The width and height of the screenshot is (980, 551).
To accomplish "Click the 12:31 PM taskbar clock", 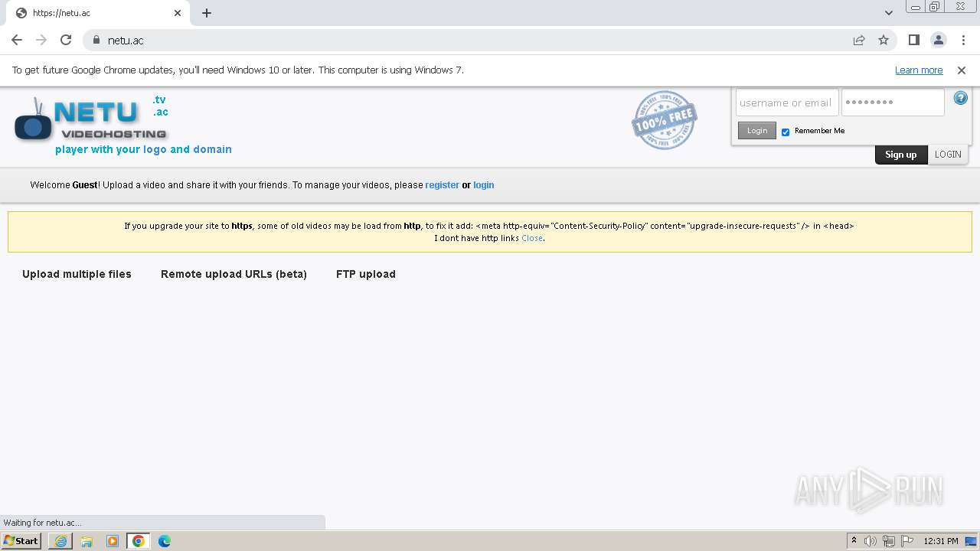I will pyautogui.click(x=941, y=541).
